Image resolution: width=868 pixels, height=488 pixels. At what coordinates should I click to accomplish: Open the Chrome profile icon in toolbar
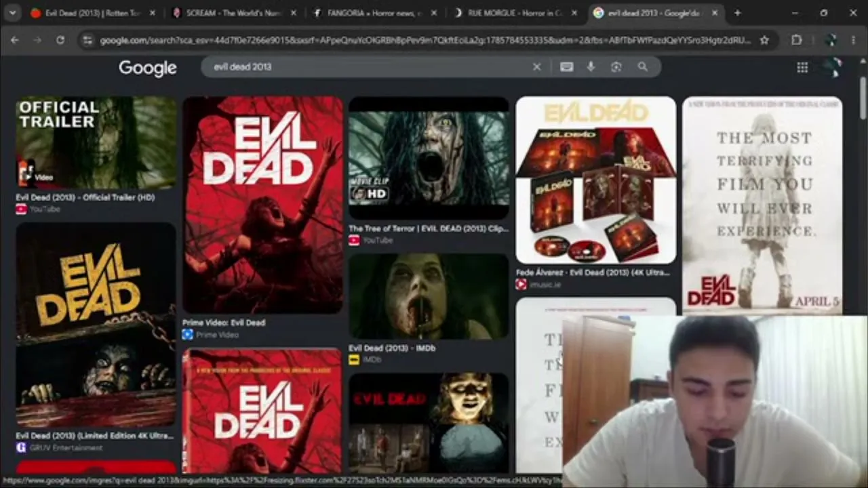coord(831,41)
